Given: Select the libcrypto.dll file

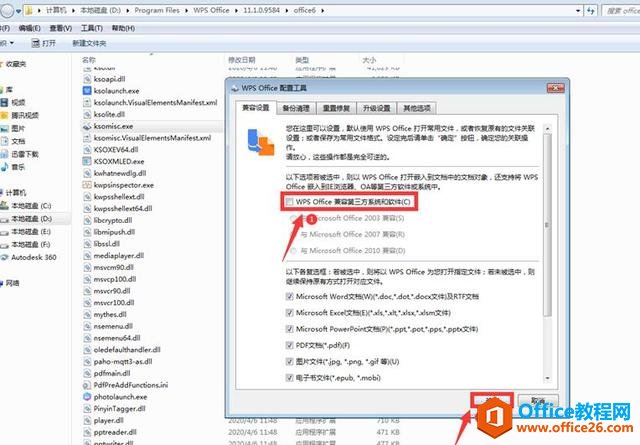Looking at the screenshot, I should click(113, 220).
